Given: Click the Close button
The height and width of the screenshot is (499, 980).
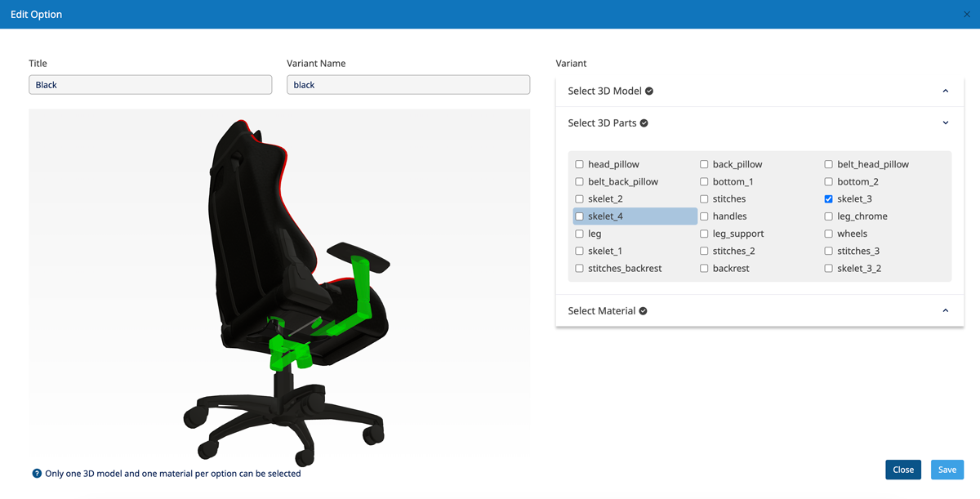Looking at the screenshot, I should point(902,470).
